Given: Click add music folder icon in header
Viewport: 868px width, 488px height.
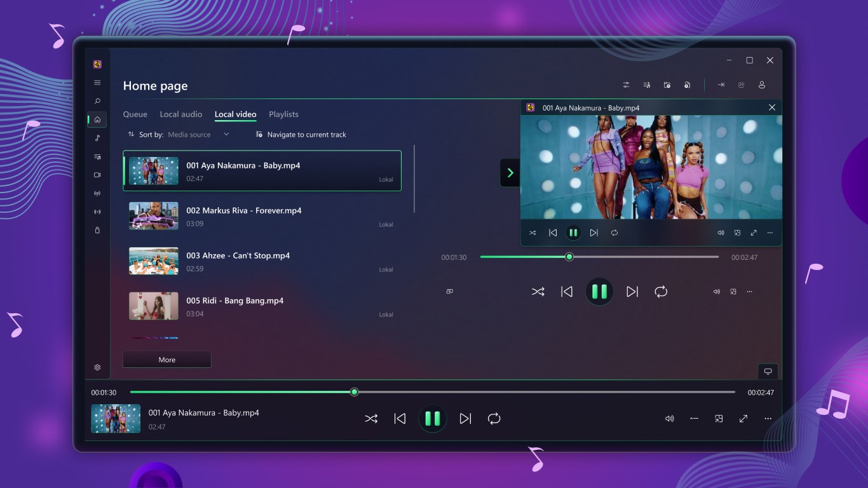Looking at the screenshot, I should [x=667, y=85].
